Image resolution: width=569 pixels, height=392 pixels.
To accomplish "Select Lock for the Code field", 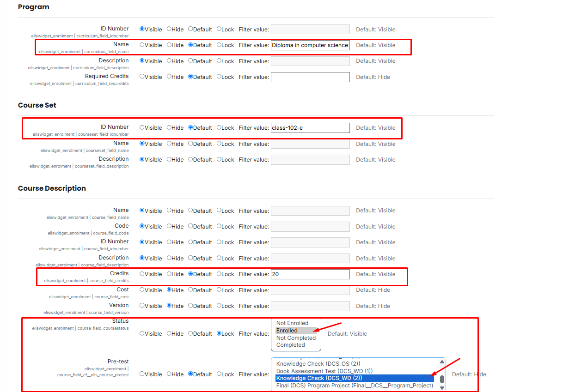I will click(219, 226).
